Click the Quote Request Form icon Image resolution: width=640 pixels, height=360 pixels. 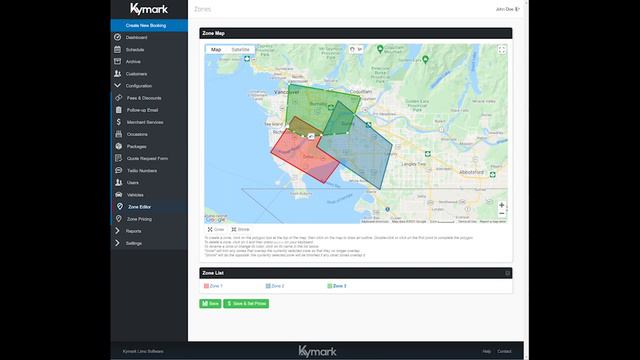point(118,158)
